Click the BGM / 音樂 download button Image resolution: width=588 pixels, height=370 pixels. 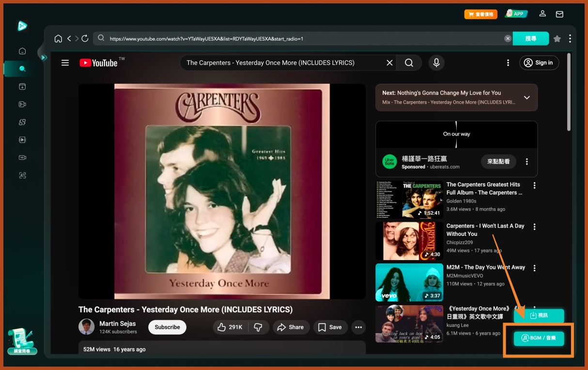pyautogui.click(x=539, y=338)
